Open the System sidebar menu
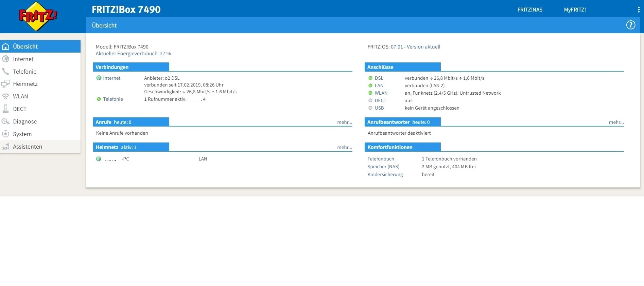This screenshot has width=644, height=286. [x=40, y=134]
